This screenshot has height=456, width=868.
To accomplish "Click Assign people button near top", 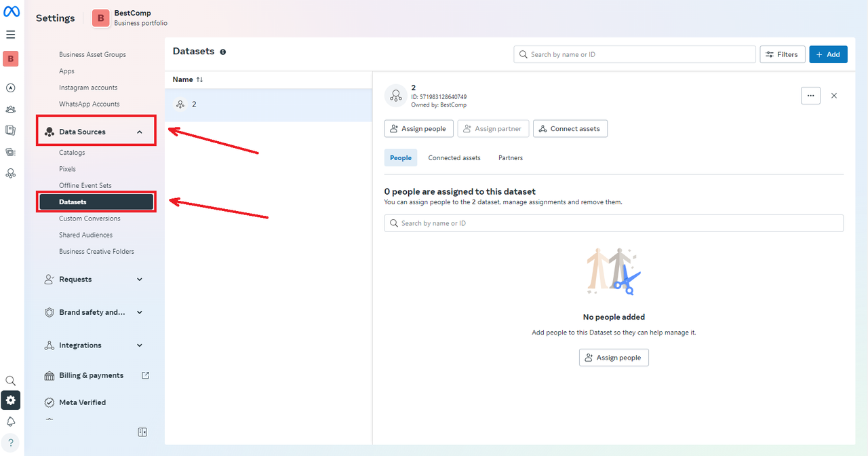I will [x=418, y=128].
